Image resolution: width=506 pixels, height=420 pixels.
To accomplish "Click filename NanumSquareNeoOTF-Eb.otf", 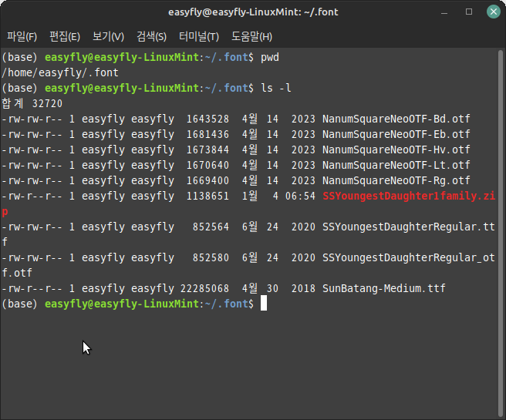I will 396,134.
